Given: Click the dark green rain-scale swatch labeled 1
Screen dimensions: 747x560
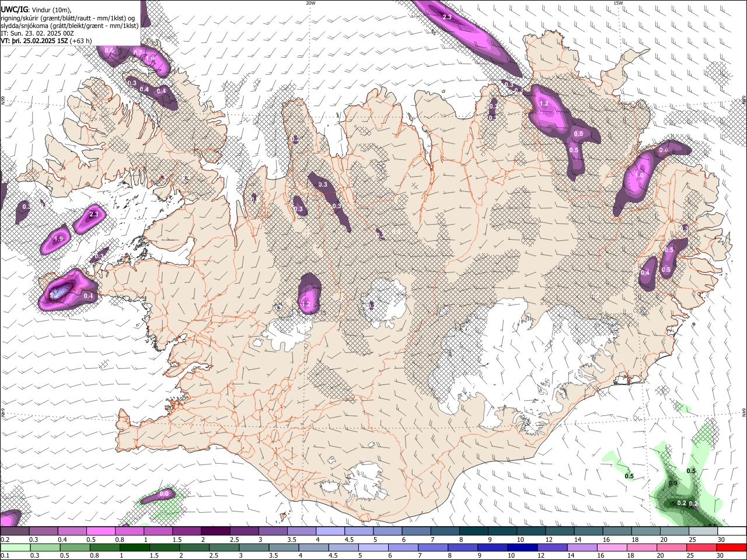Looking at the screenshot, I should tap(134, 547).
